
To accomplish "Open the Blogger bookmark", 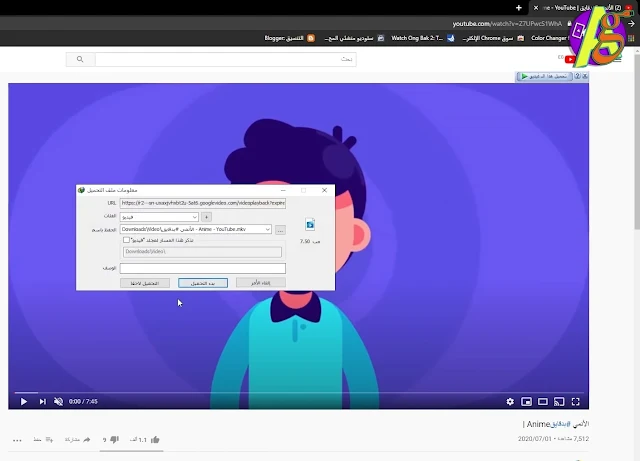I will [289, 38].
